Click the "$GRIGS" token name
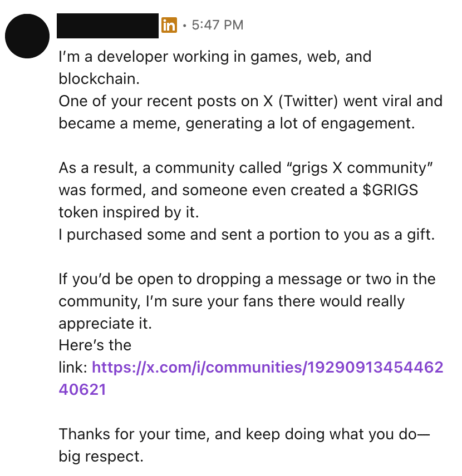The width and height of the screenshot is (462, 476). (x=390, y=190)
